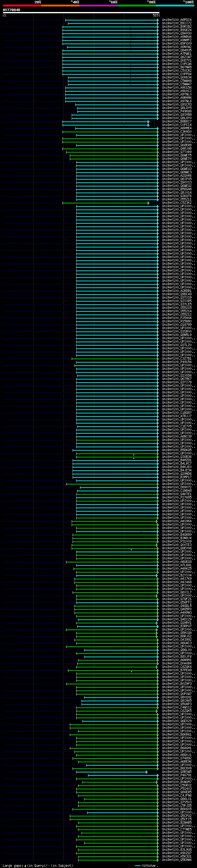This screenshot has height=868, width=197.
Task: Select the UniRef100_A9NYW2 label
Action: (x=176, y=47)
